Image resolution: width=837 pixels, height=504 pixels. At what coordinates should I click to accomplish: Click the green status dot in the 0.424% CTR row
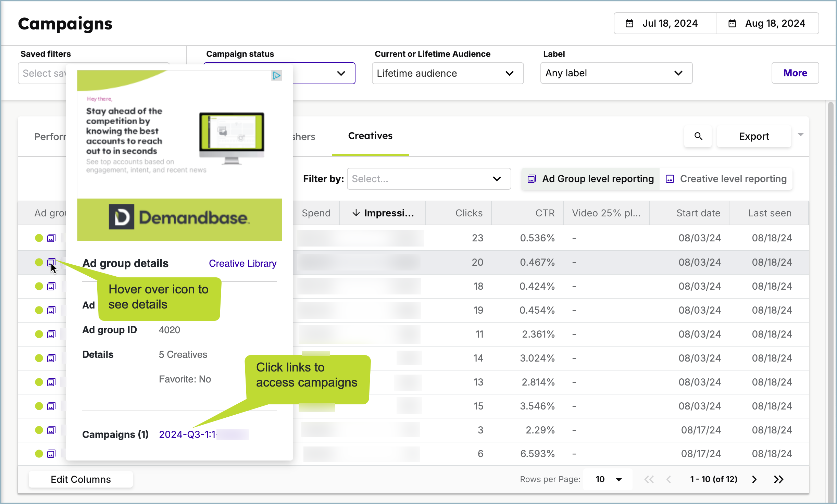click(x=39, y=286)
